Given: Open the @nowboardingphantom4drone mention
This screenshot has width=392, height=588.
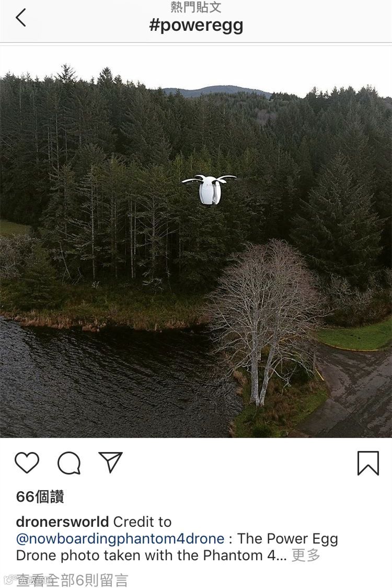Looking at the screenshot, I should (x=120, y=539).
